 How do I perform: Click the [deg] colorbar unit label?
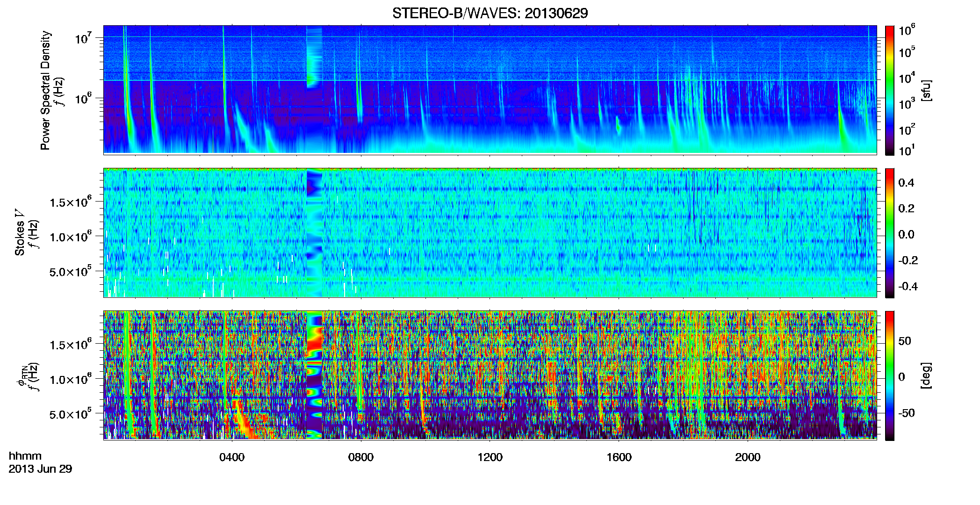coord(926,375)
